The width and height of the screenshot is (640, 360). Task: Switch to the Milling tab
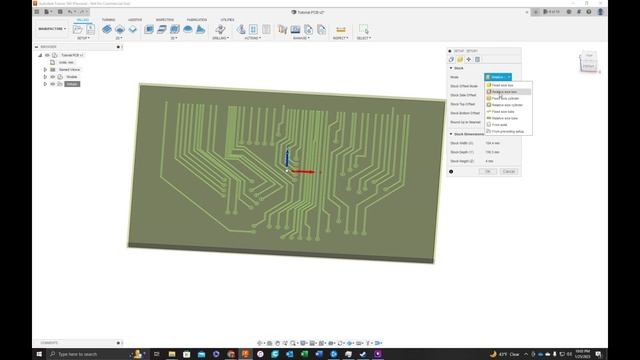82,20
